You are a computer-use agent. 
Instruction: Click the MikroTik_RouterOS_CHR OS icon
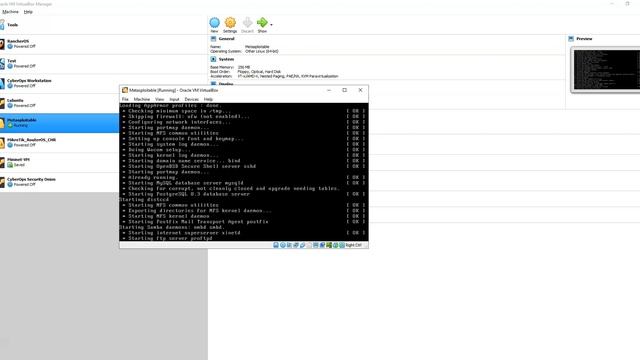click(2, 142)
